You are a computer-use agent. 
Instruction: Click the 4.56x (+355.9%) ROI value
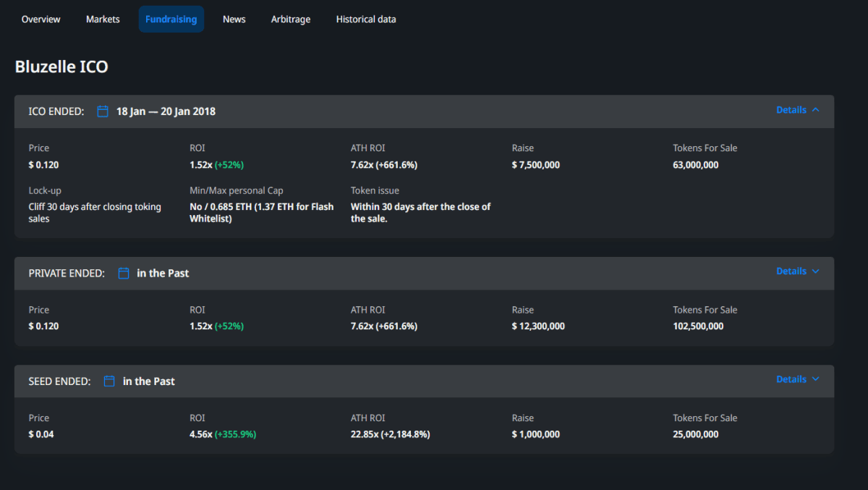pos(223,434)
